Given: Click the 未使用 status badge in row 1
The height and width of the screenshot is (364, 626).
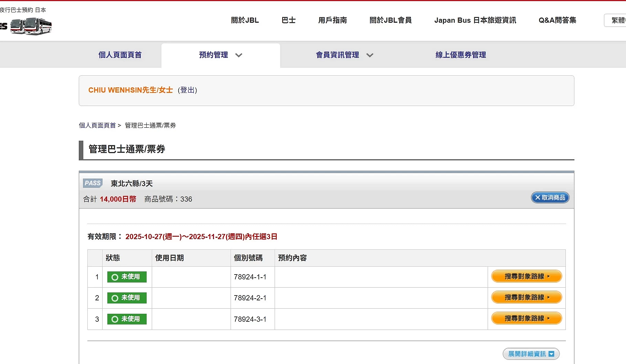Looking at the screenshot, I should (x=127, y=277).
